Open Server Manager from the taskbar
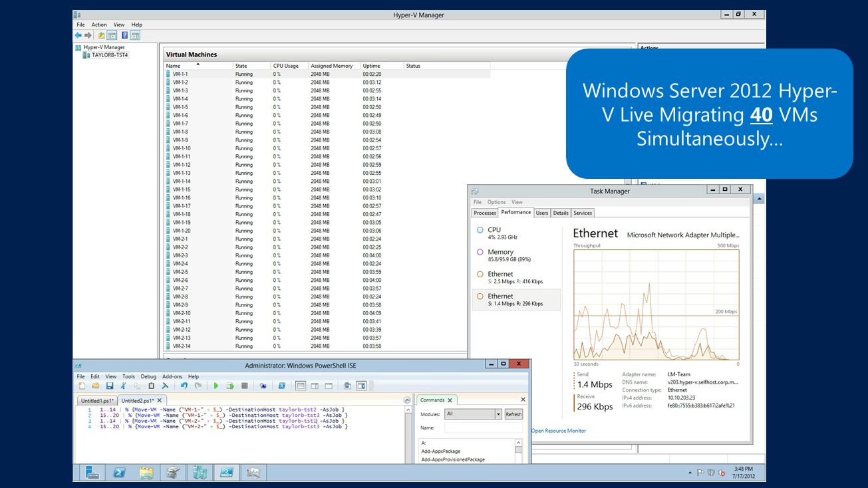The width and height of the screenshot is (868, 488). tap(92, 473)
